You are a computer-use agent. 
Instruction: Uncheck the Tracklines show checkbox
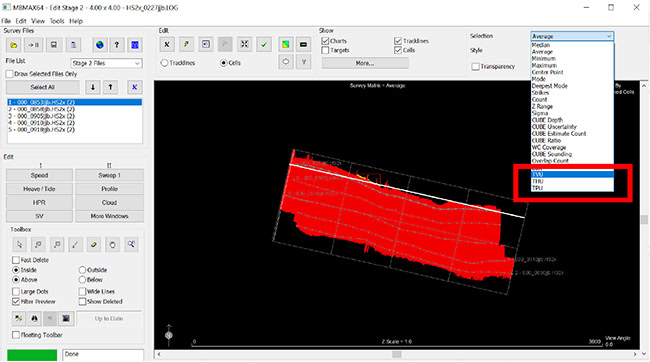pos(398,41)
